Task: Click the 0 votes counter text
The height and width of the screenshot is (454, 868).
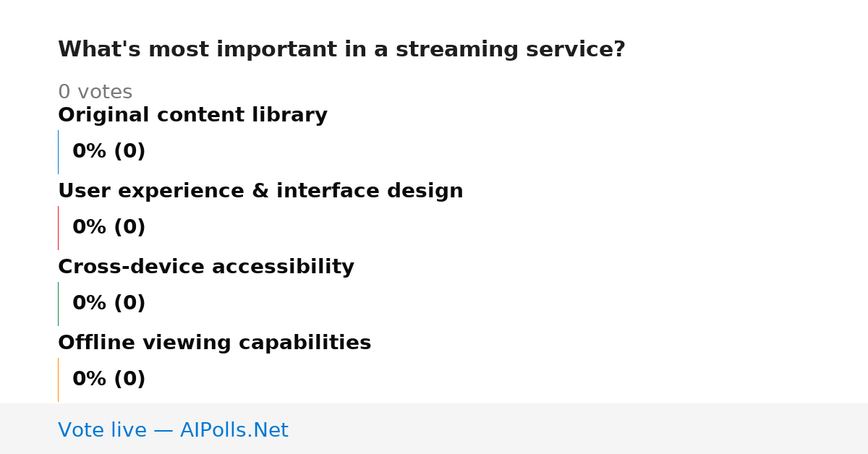Action: pos(95,93)
